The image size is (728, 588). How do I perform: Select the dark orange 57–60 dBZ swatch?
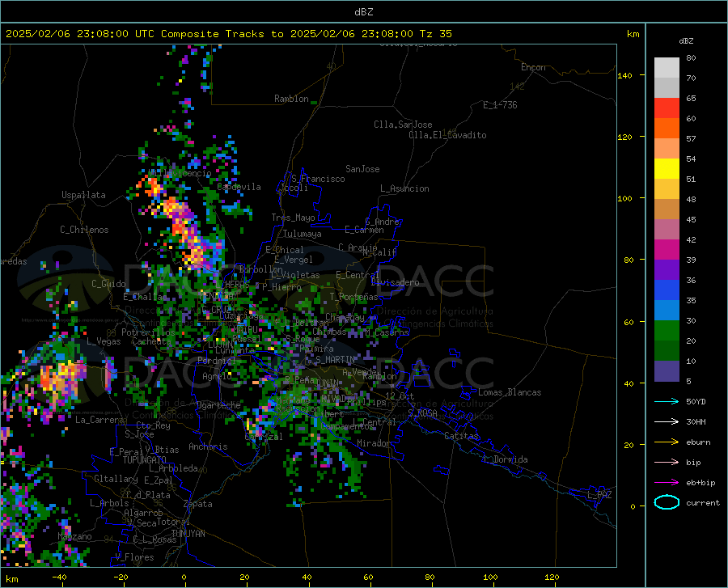667,128
